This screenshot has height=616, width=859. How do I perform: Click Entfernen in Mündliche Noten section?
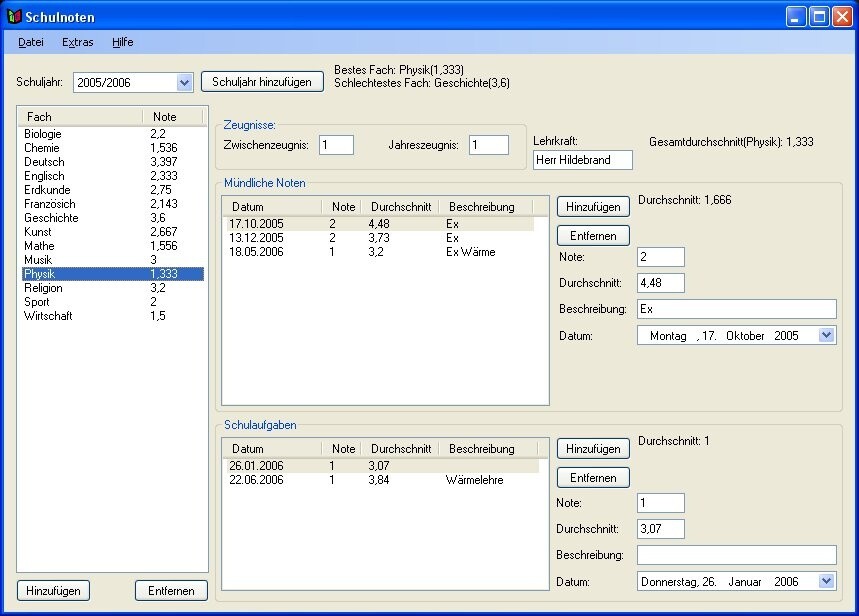[x=593, y=236]
